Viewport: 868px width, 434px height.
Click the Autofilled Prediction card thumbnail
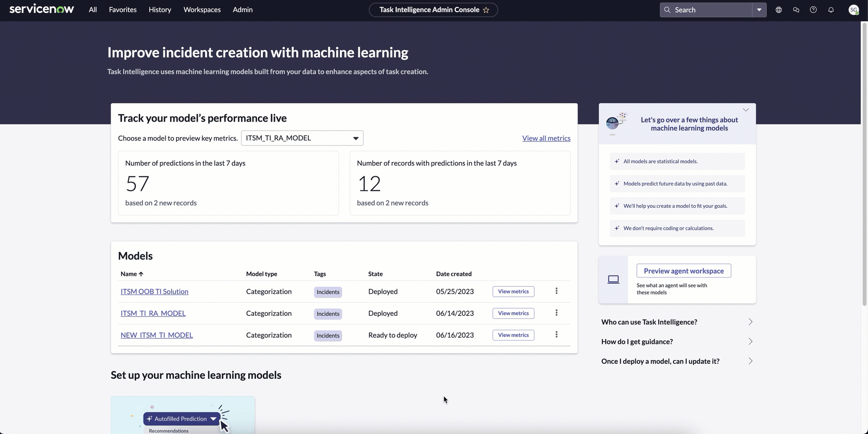pos(183,415)
